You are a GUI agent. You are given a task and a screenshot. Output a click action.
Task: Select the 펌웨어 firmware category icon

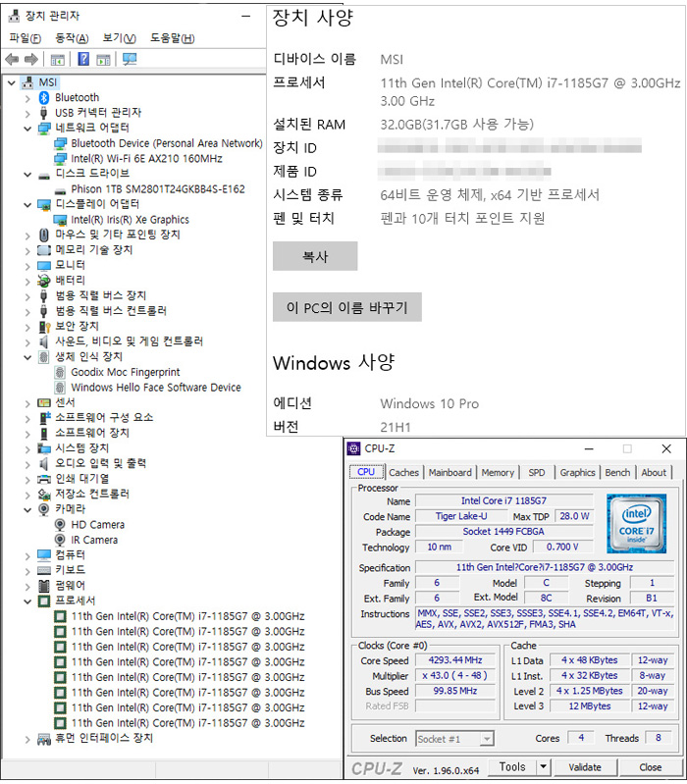[x=44, y=586]
